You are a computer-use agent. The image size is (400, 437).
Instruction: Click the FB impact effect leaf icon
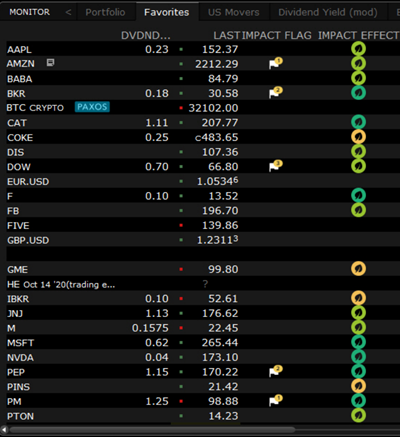pyautogui.click(x=358, y=210)
